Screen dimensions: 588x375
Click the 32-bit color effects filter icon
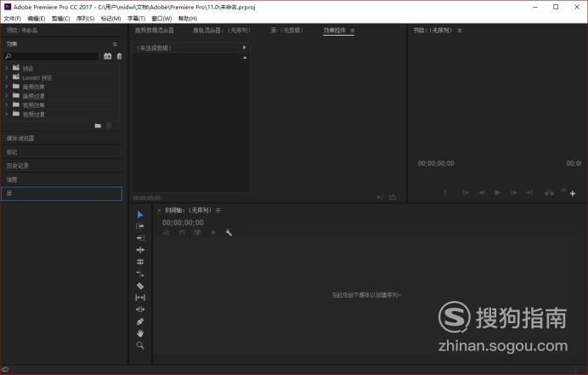(119, 56)
